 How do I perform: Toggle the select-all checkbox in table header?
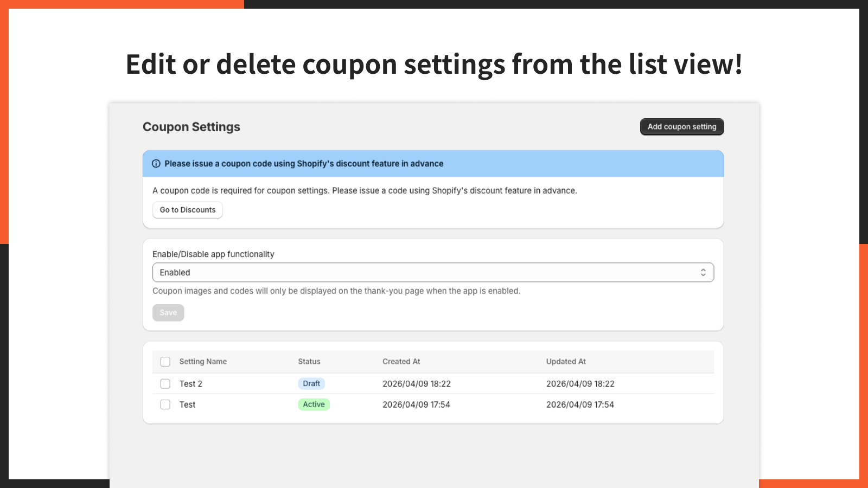pos(165,362)
